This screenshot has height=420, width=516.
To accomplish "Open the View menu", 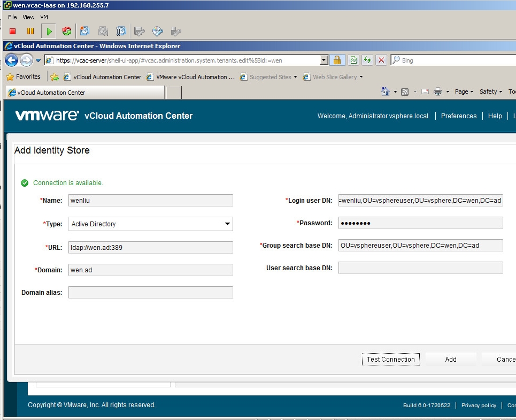I will click(x=29, y=17).
